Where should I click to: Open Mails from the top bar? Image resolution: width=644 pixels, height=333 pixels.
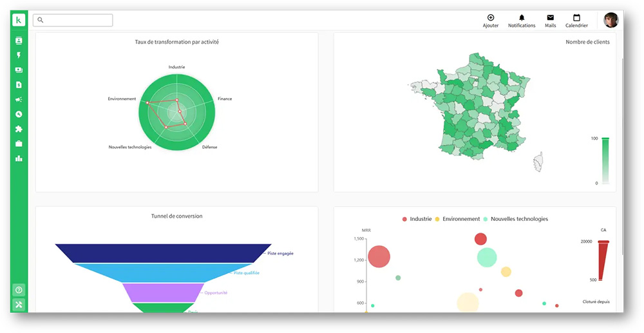click(551, 21)
